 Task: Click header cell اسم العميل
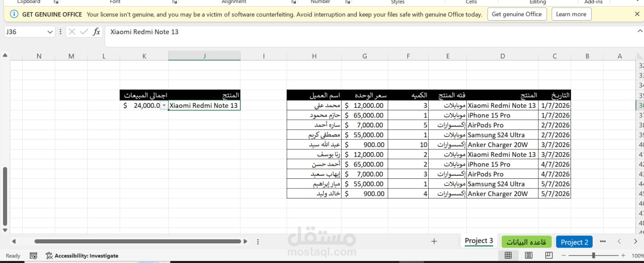(314, 95)
